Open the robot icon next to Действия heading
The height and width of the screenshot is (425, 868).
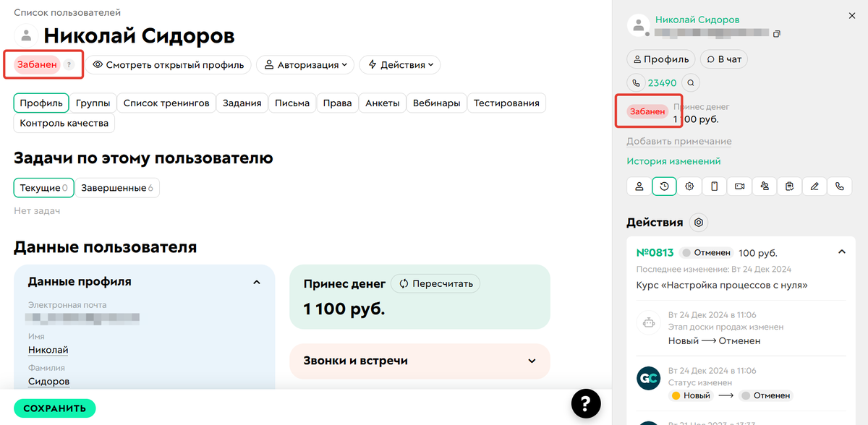point(698,223)
